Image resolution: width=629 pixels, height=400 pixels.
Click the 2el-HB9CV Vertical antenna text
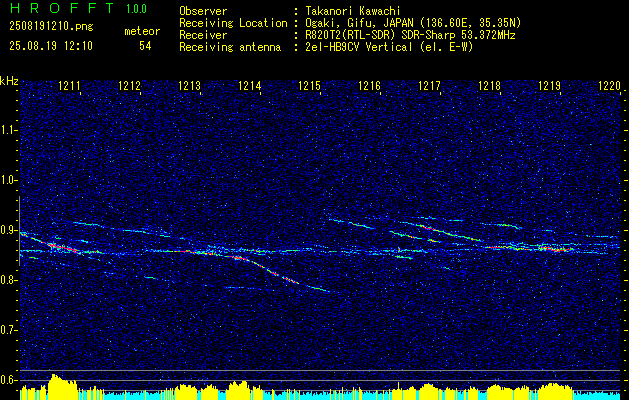point(389,47)
